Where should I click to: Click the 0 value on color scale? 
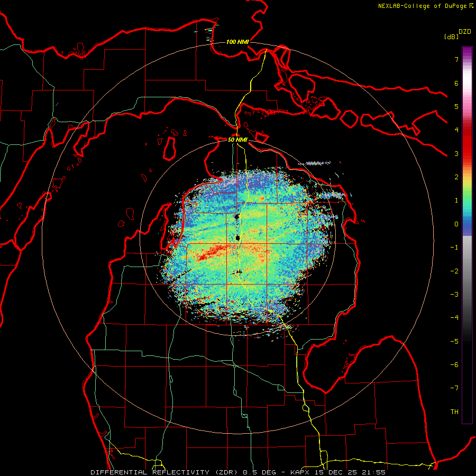point(456,224)
